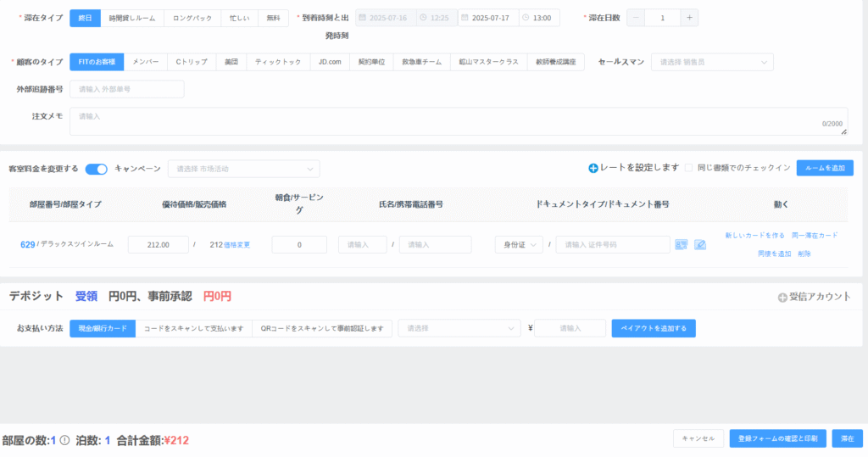Image resolution: width=868 pixels, height=457 pixels.
Task: Click the mobile phone number input field
Action: (435, 244)
